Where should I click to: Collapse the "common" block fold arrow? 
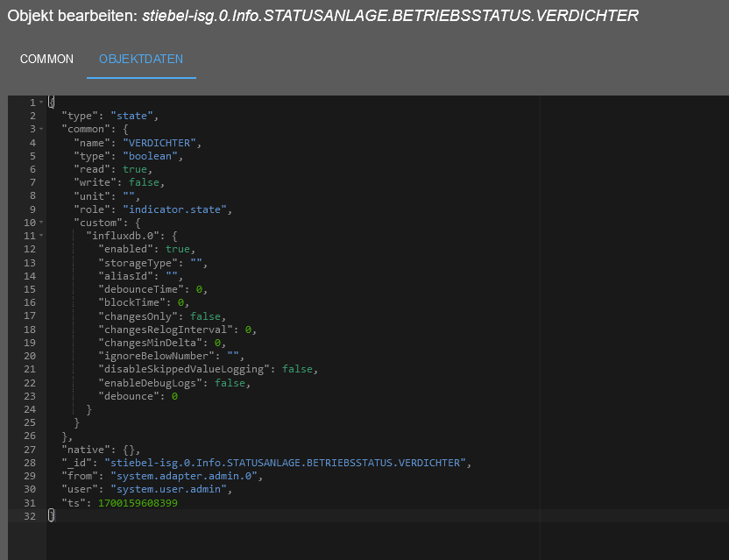point(40,129)
